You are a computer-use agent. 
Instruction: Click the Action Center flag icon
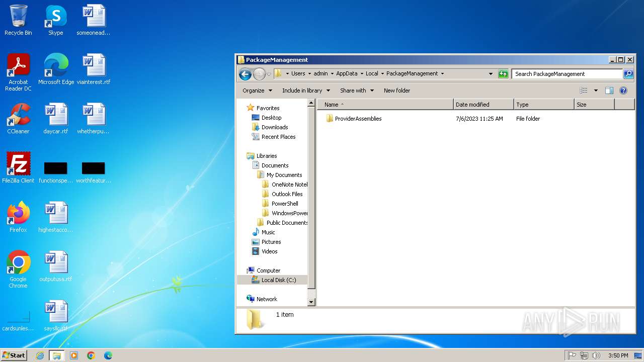[572, 355]
